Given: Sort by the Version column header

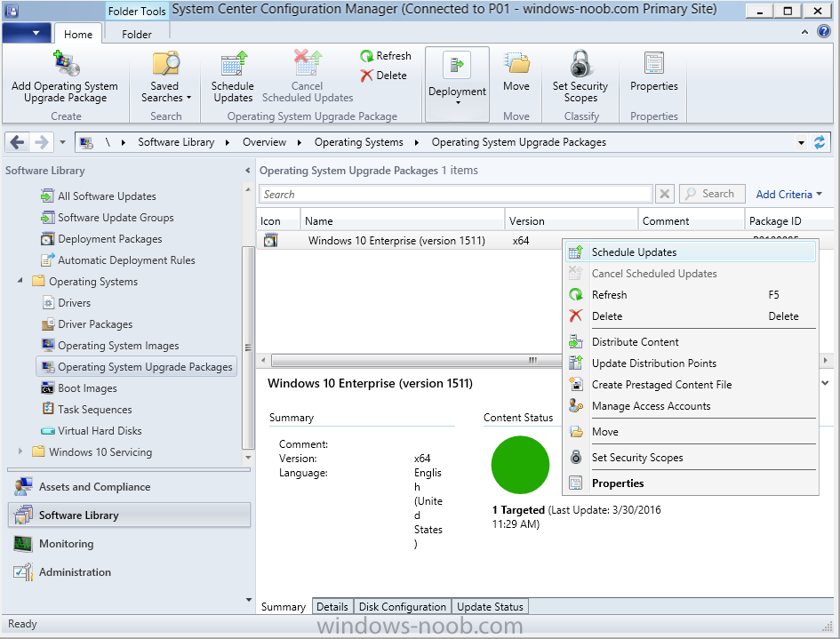Looking at the screenshot, I should (x=571, y=220).
